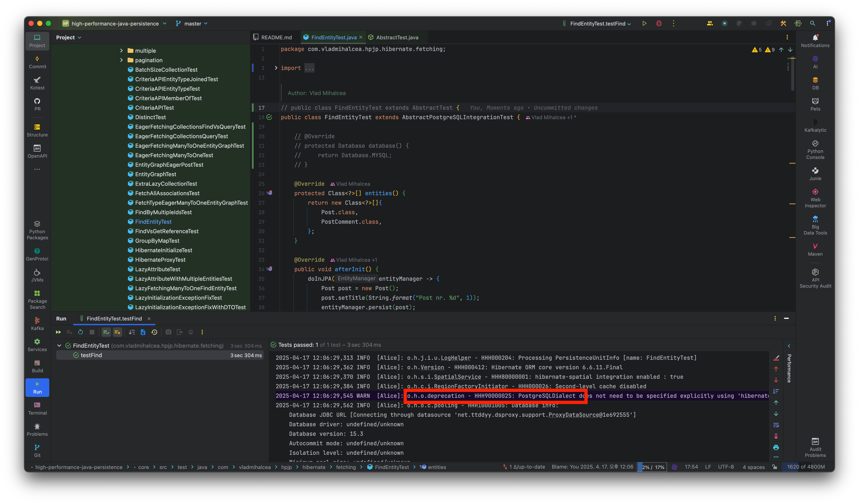Open FindVsGetReferenceTest in project tree
The width and height of the screenshot is (859, 504).
(166, 231)
